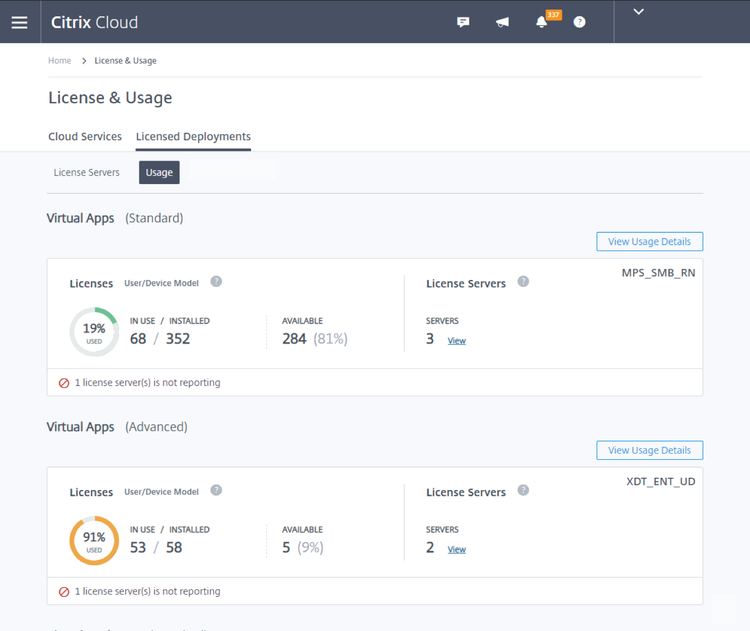Click the Virtual Apps (Advanced) heading

[117, 427]
